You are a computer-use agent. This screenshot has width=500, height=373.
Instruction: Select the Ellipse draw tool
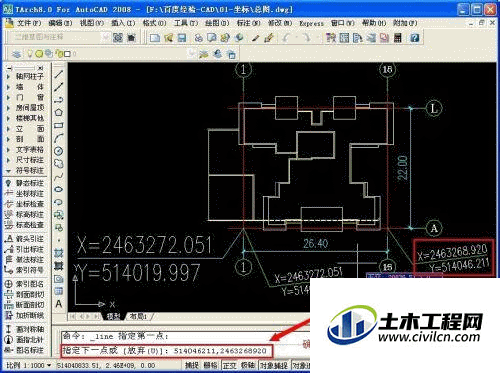click(59, 189)
